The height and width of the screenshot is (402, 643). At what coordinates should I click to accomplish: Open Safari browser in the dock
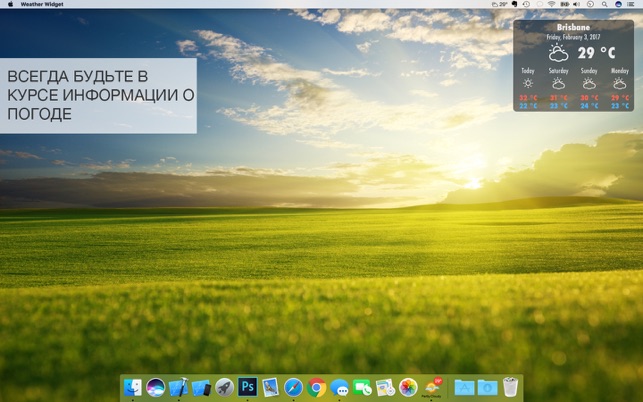pyautogui.click(x=293, y=387)
